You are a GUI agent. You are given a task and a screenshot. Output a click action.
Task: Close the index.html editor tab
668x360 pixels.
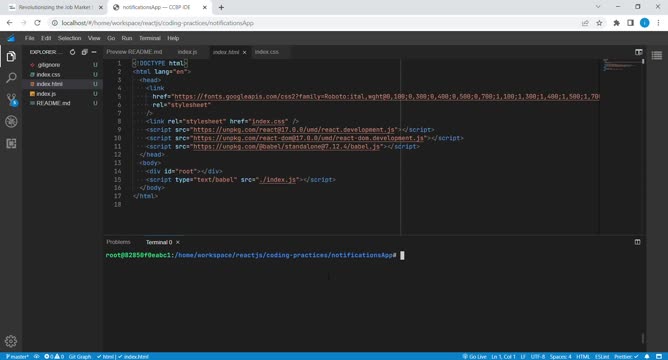[x=245, y=52]
